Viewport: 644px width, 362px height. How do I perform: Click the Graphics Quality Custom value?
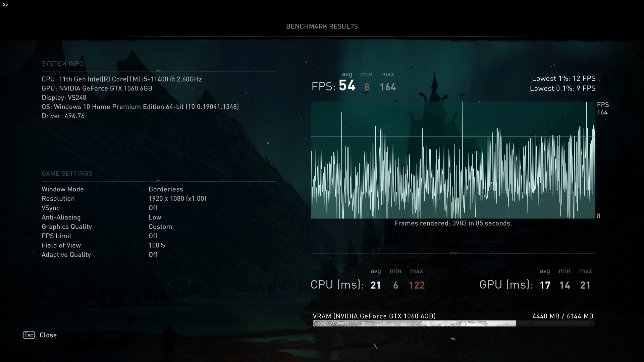coord(160,227)
